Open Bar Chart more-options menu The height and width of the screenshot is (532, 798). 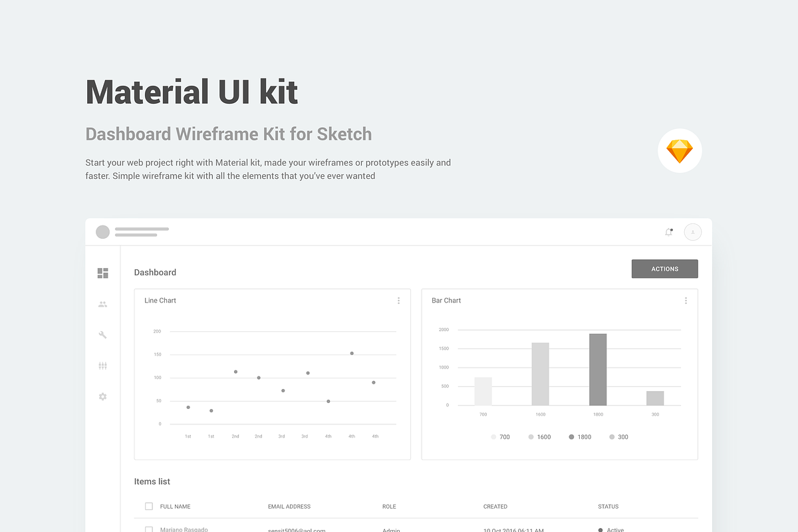(686, 301)
